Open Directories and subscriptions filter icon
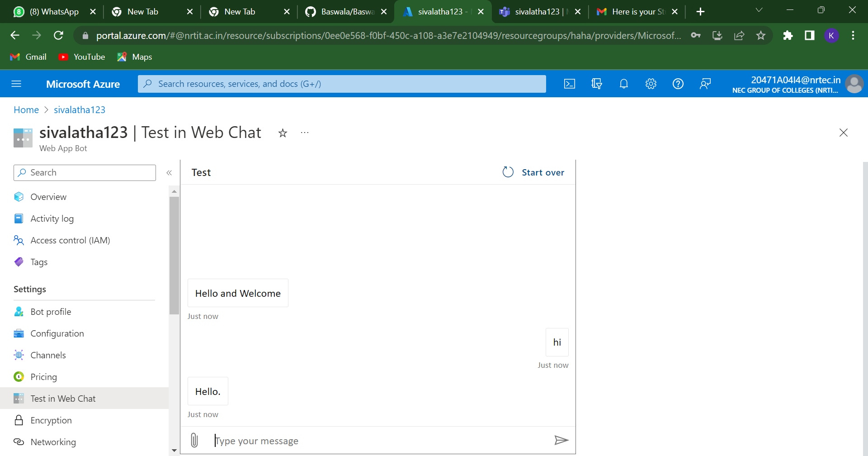 597,84
